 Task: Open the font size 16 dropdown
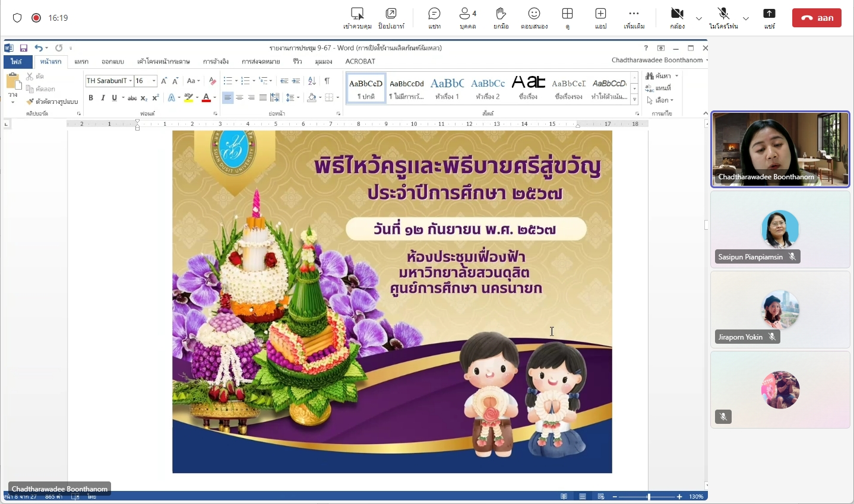pos(154,81)
